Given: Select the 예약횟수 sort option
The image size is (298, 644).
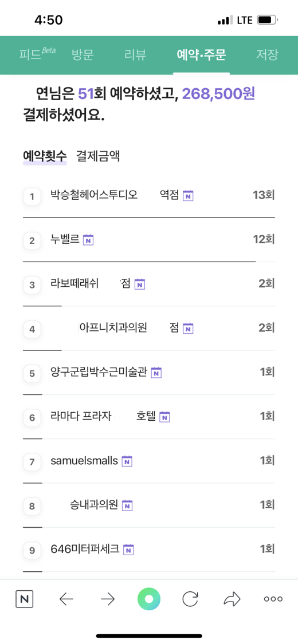Looking at the screenshot, I should click(x=45, y=156).
